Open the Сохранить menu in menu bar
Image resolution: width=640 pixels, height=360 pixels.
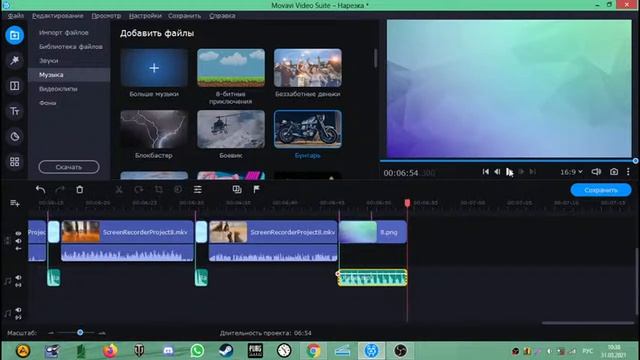(184, 16)
